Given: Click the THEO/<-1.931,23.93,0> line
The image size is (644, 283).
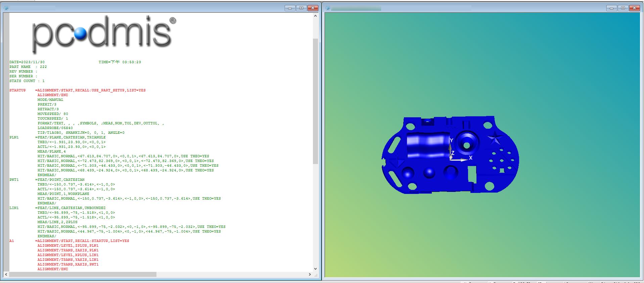Looking at the screenshot, I should point(72,142).
